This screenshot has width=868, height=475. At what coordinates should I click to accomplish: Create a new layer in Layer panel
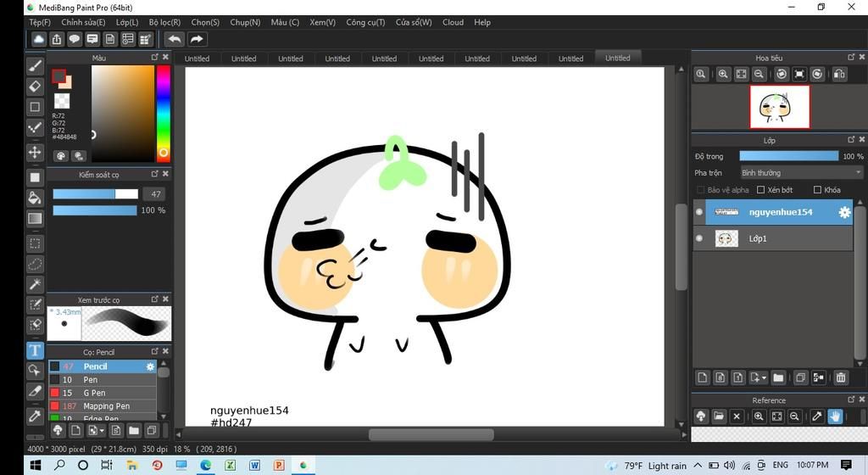(x=702, y=377)
